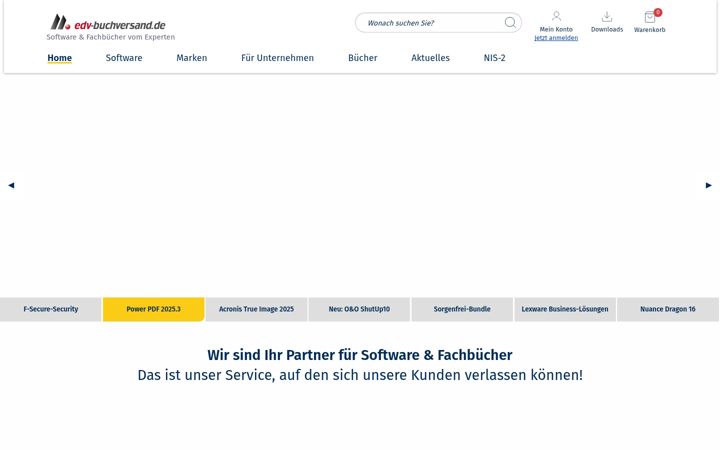
Task: Open Mein Konto user icon
Action: [556, 16]
